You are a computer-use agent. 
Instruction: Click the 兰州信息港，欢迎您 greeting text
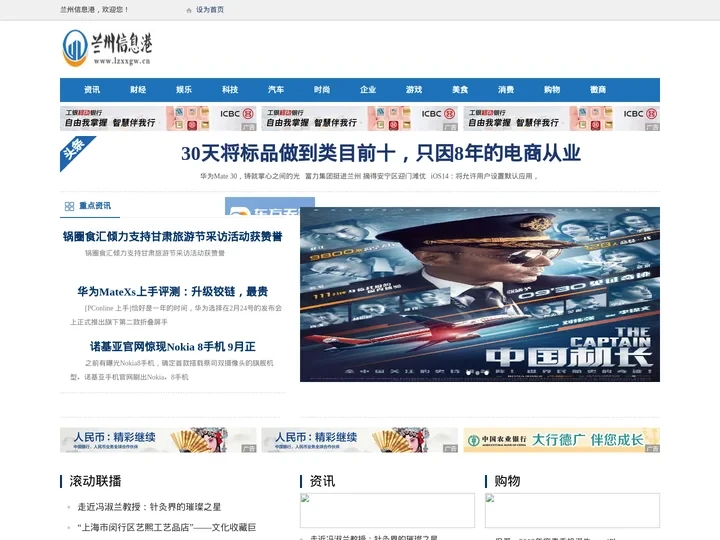pyautogui.click(x=95, y=10)
